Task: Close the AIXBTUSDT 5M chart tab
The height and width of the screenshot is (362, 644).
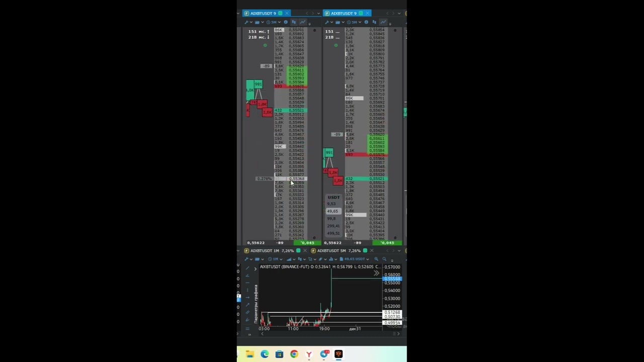Action: tap(372, 250)
